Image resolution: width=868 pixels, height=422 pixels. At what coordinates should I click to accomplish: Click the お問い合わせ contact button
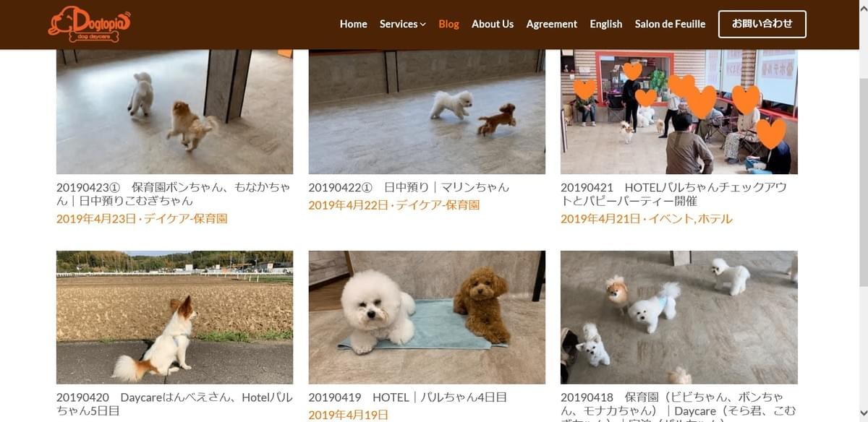pos(762,24)
